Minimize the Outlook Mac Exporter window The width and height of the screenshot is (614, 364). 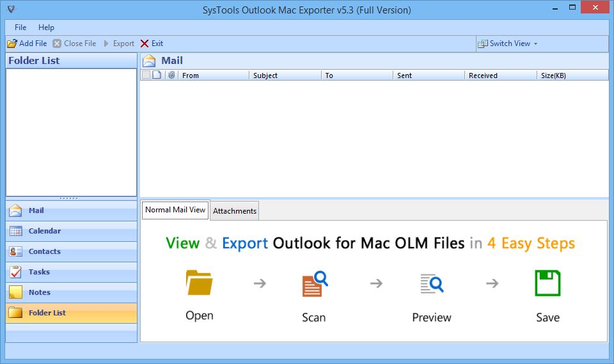[x=555, y=8]
